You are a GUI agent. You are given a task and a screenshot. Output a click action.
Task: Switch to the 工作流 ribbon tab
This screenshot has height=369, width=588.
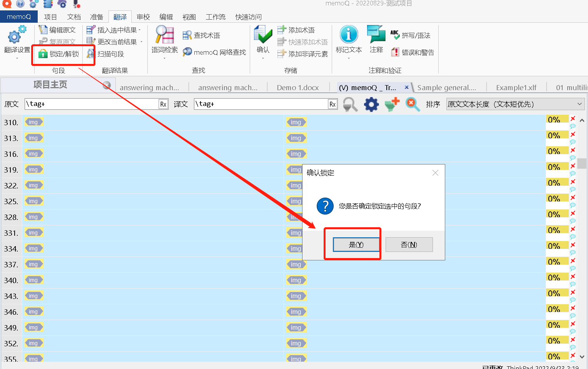tap(215, 17)
